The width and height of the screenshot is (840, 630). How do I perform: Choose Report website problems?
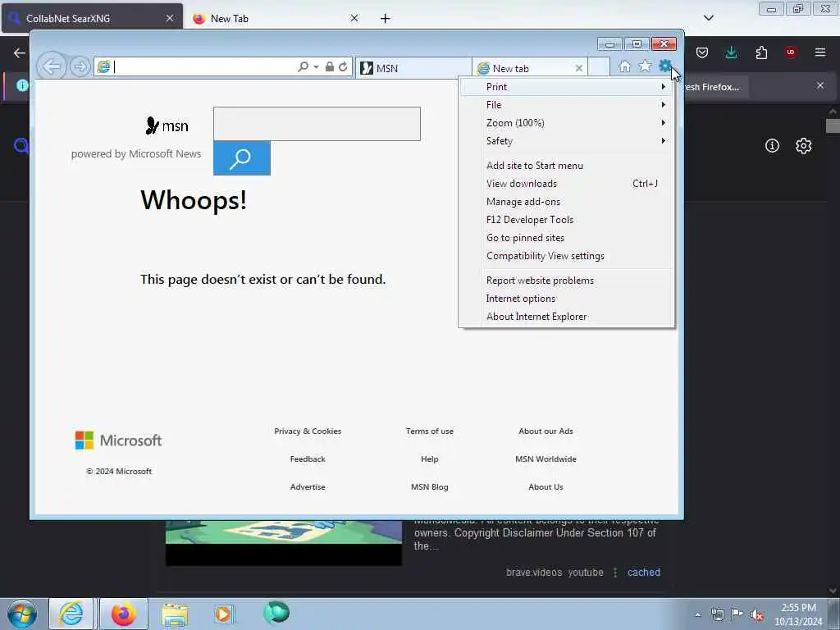567,281
